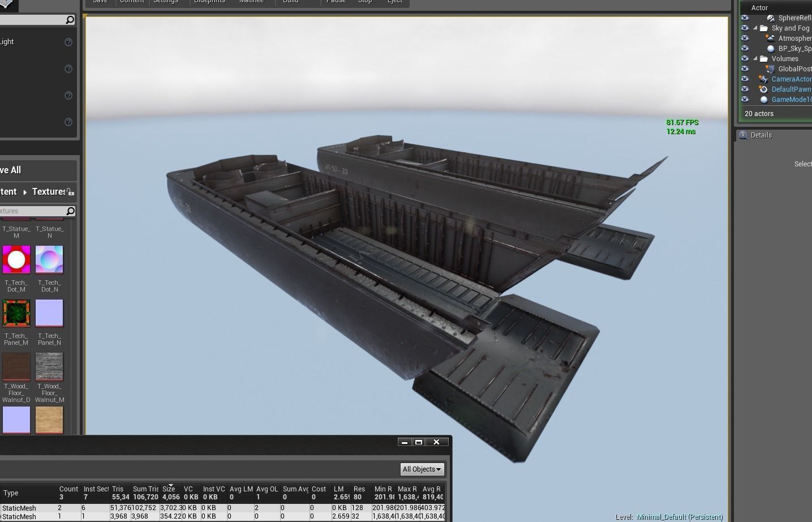Image resolution: width=812 pixels, height=522 pixels.
Task: Open Matinee in the top toolbar
Action: pos(251,2)
